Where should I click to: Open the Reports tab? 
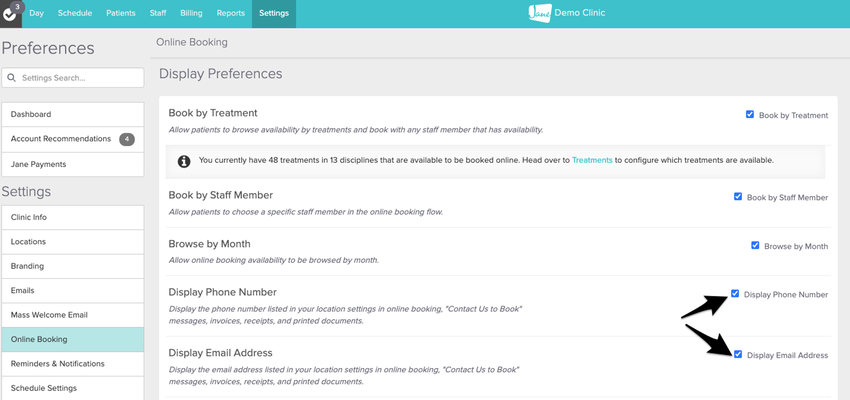point(230,13)
